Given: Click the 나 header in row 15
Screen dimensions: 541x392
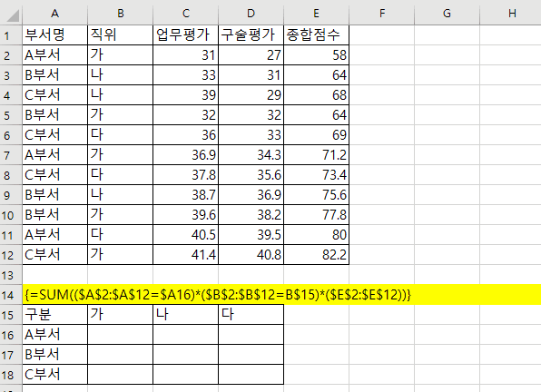Looking at the screenshot, I should 185,315.
